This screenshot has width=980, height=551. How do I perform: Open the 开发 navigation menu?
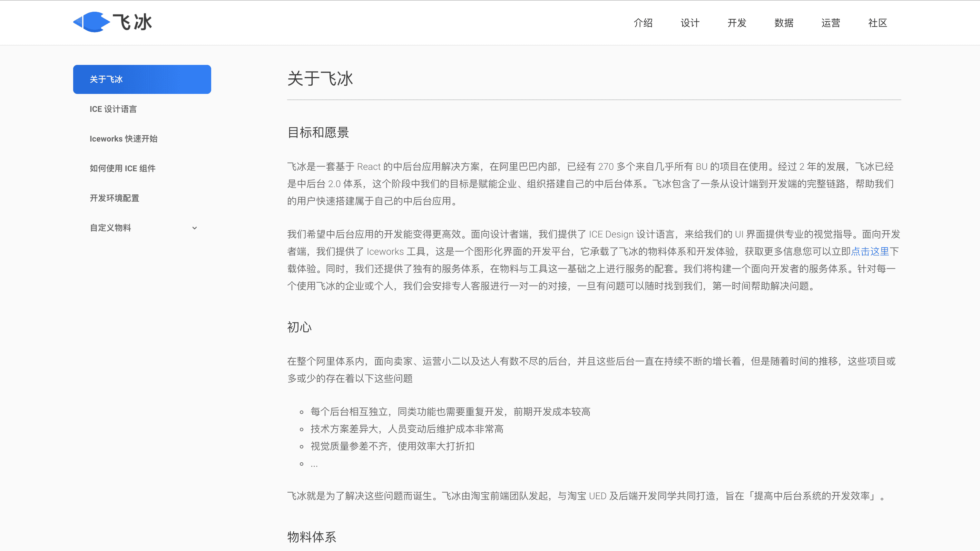click(737, 23)
